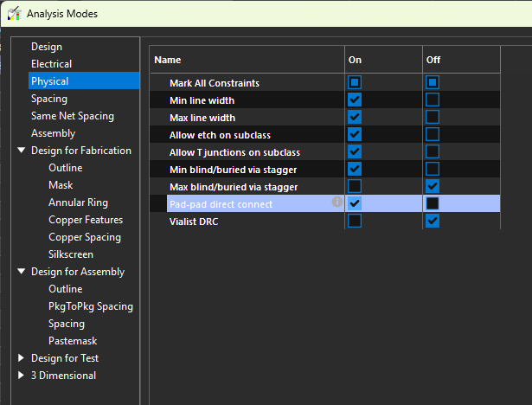Collapse the Design for Assembly tree node
The width and height of the screenshot is (532, 405).
click(x=22, y=272)
